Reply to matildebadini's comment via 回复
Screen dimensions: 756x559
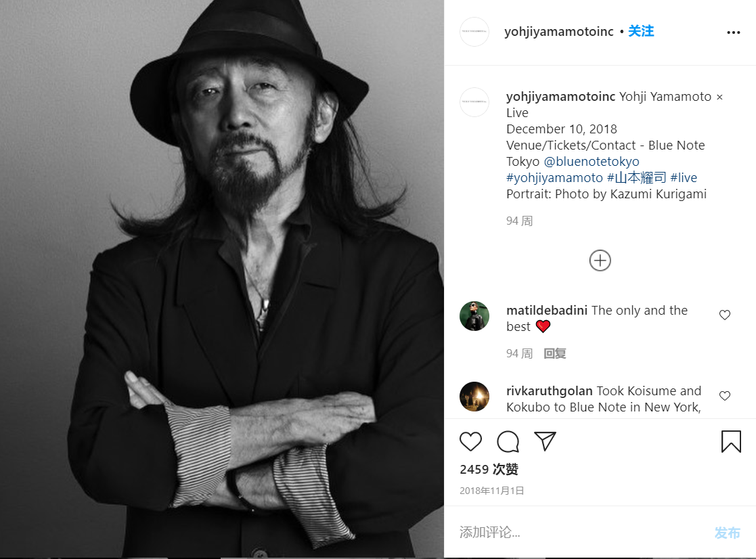click(555, 353)
